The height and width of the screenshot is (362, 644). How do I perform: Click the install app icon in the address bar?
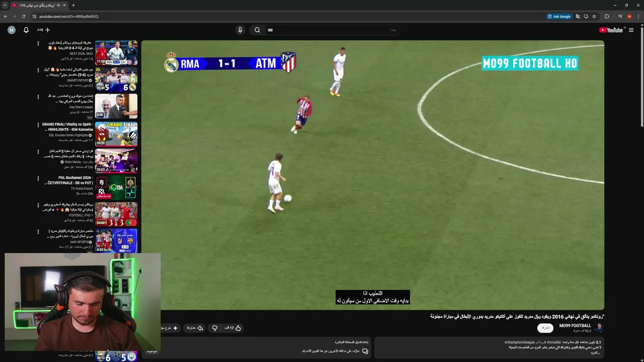coord(586,16)
